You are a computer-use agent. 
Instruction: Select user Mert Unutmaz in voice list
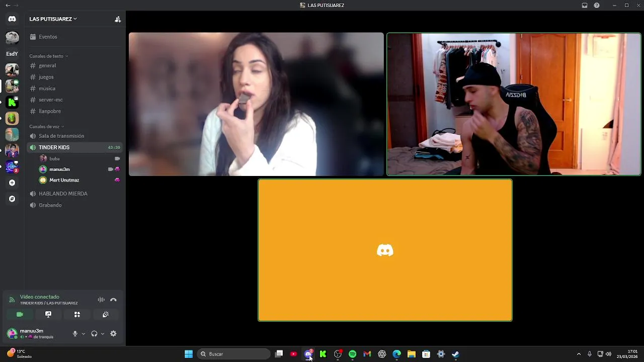pyautogui.click(x=80, y=180)
